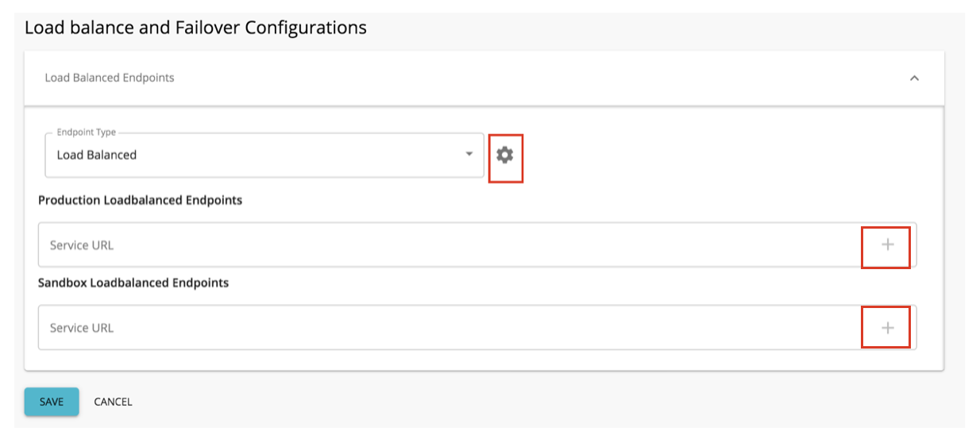Click "Service URL" placeholder under Production
This screenshot has height=443, width=980.
[82, 245]
